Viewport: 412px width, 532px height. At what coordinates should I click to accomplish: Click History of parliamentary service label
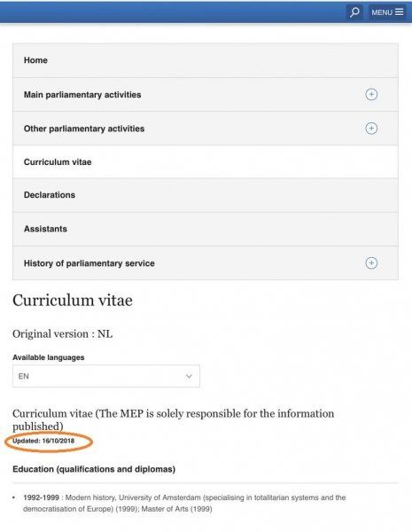pyautogui.click(x=89, y=263)
